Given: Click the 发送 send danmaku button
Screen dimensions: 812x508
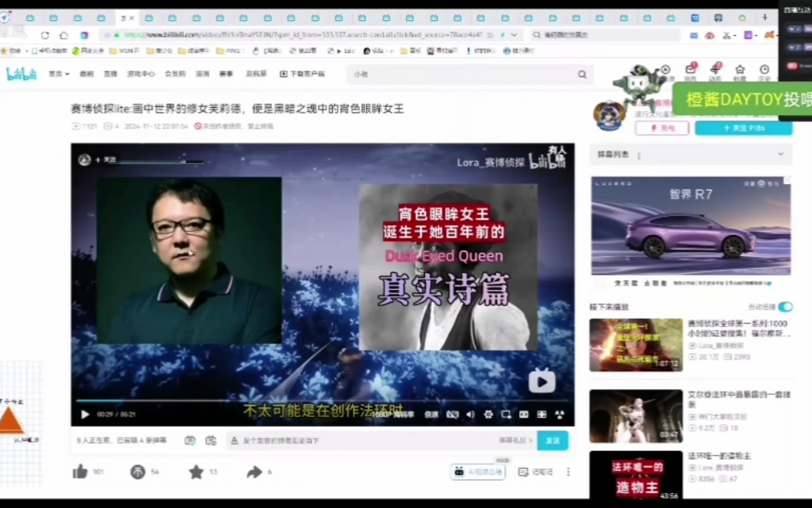Looking at the screenshot, I should (x=552, y=440).
